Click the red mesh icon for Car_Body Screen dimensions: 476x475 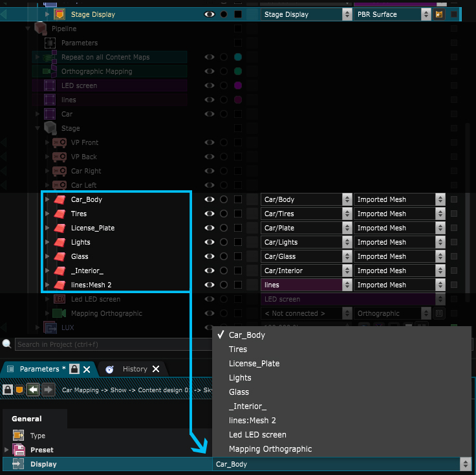59,199
